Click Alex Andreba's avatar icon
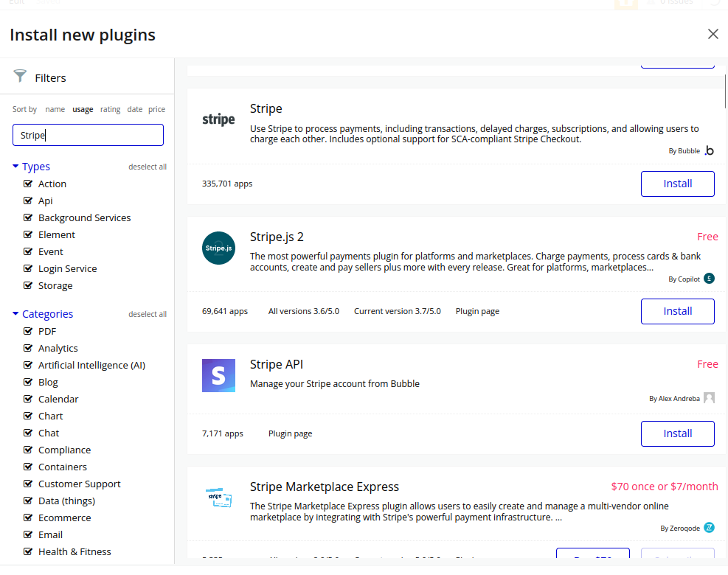Viewport: 728px width, 575px height. coord(709,398)
